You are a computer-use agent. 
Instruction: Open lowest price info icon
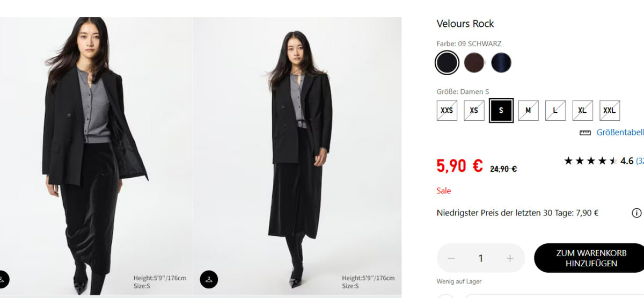point(636,213)
